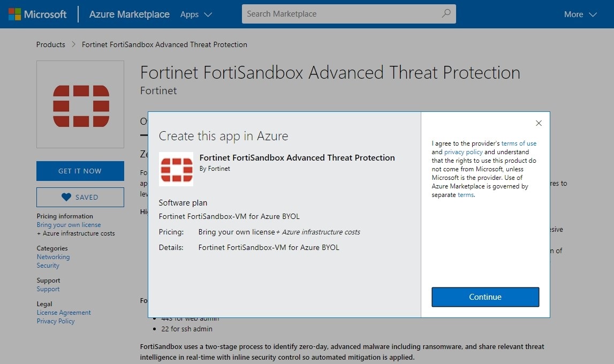This screenshot has width=614, height=364.
Task: Open the Privacy Policy under Legal
Action: [x=55, y=321]
